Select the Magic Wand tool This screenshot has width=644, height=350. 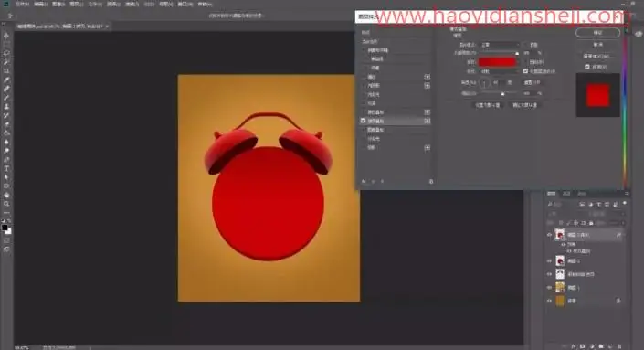(6, 62)
